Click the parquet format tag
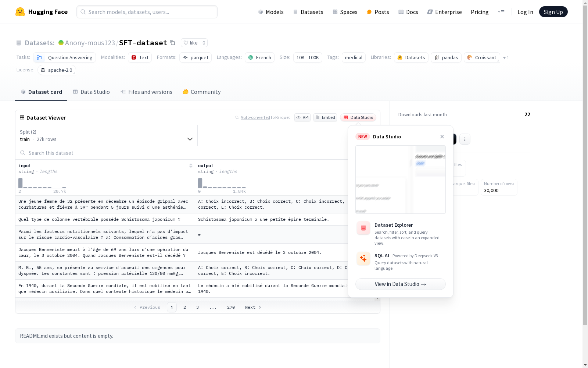This screenshot has height=368, width=588. [x=196, y=57]
